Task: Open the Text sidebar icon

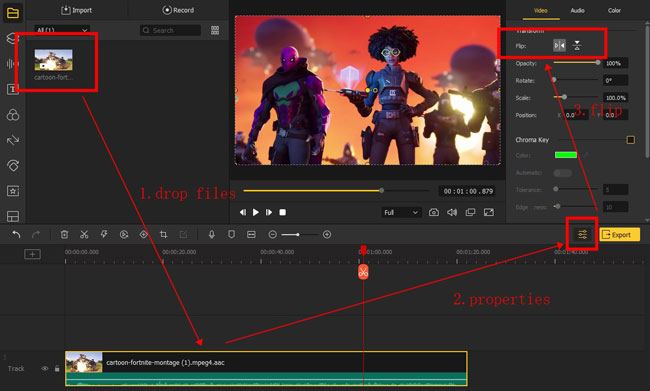Action: point(12,89)
